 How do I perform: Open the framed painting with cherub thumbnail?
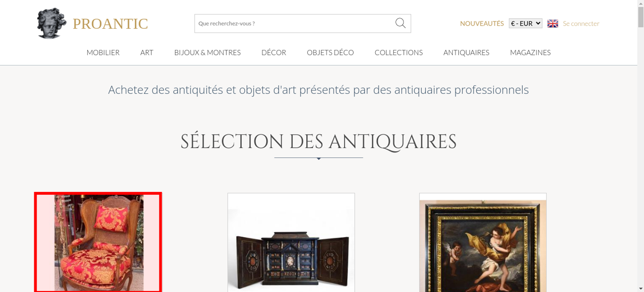click(483, 242)
